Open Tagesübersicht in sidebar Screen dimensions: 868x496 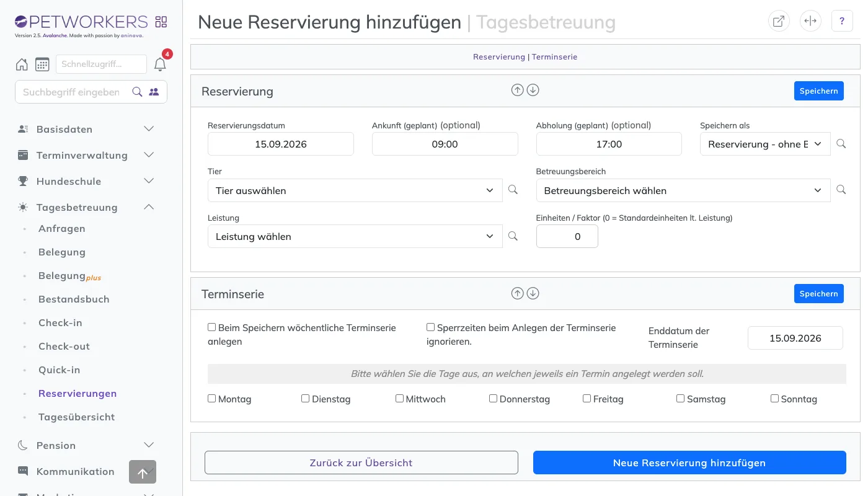coord(77,417)
